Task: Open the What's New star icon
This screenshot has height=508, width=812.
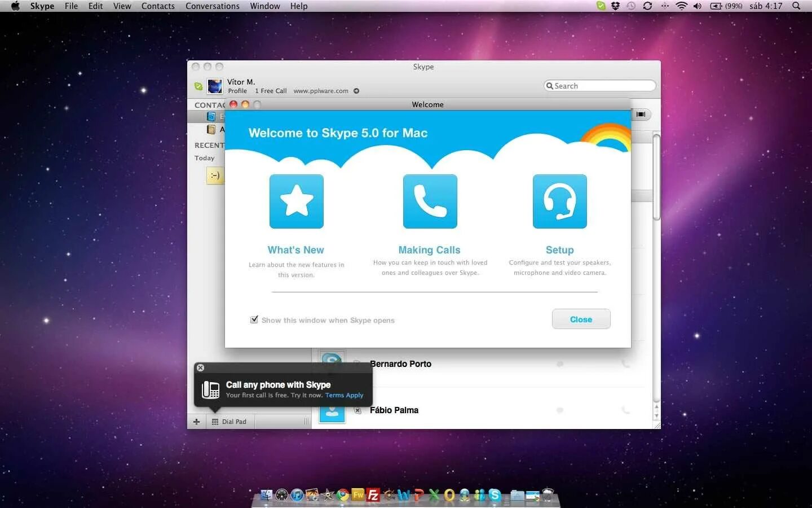Action: (x=297, y=202)
